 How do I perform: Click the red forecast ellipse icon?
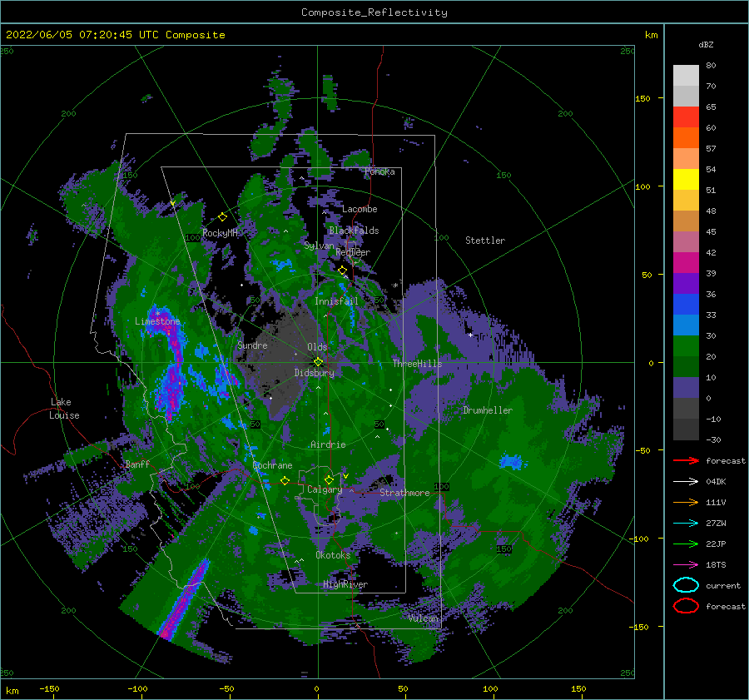(686, 606)
